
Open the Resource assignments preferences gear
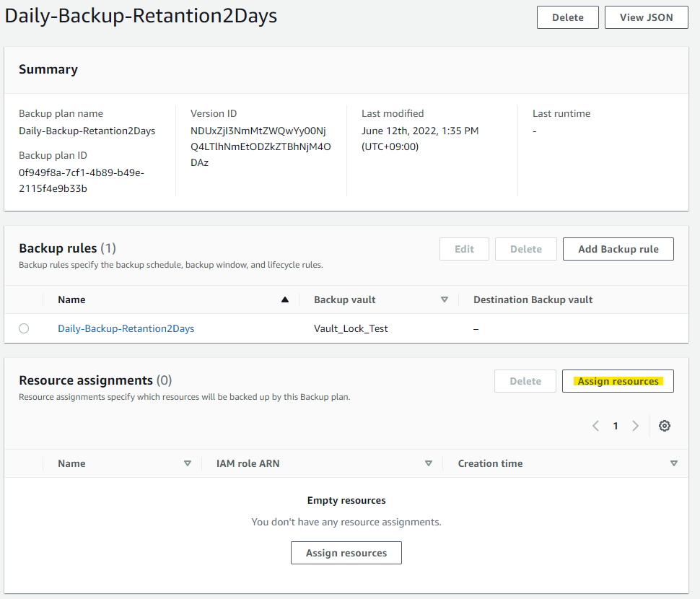(664, 426)
